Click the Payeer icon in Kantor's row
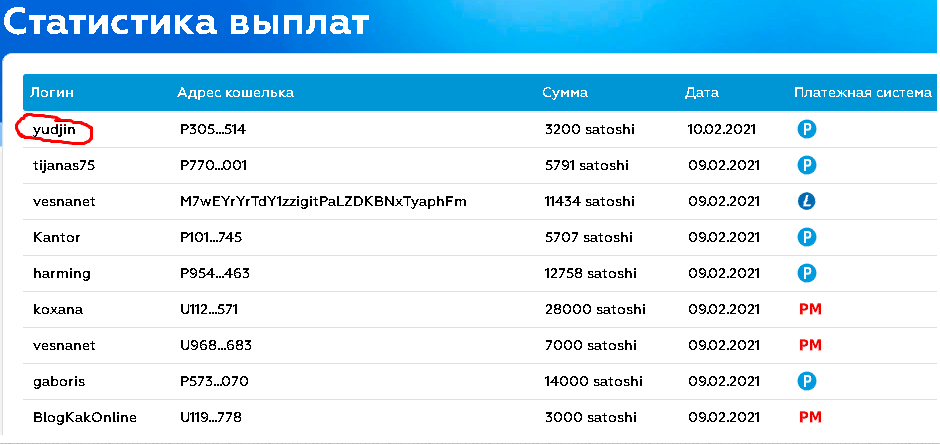Viewport: 940px width, 444px height. [807, 237]
